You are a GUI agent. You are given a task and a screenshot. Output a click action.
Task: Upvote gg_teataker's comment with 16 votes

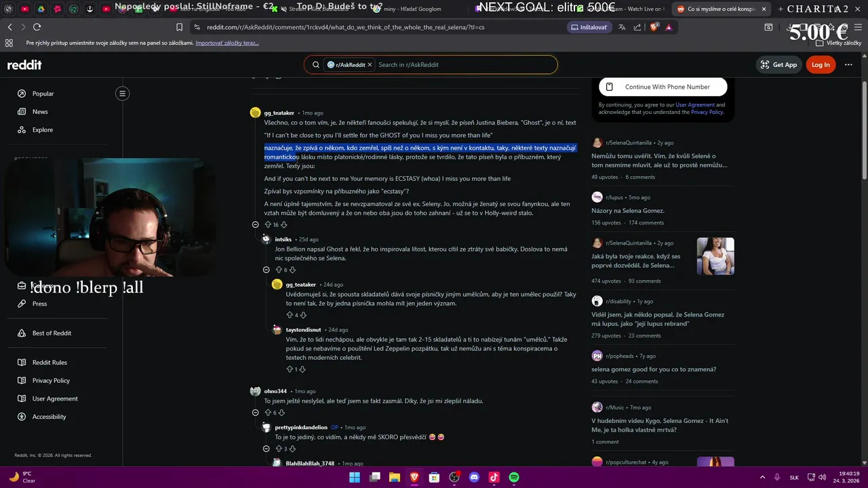[x=268, y=224]
